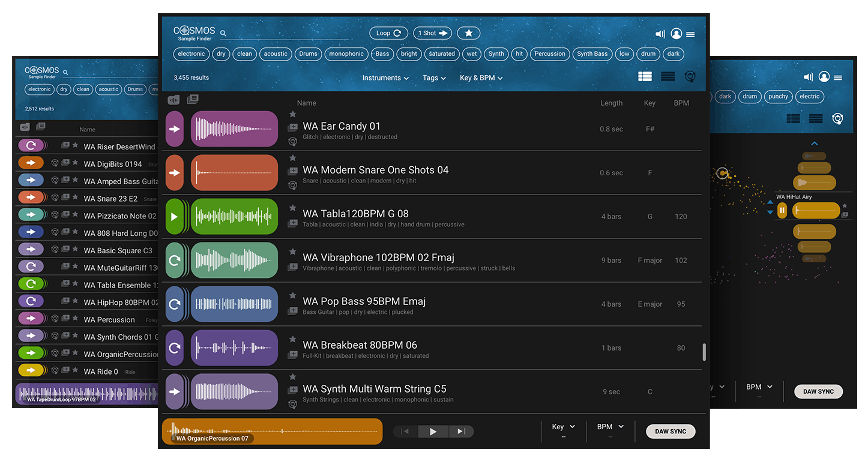Switch to large row list view in front window

pos(645,77)
